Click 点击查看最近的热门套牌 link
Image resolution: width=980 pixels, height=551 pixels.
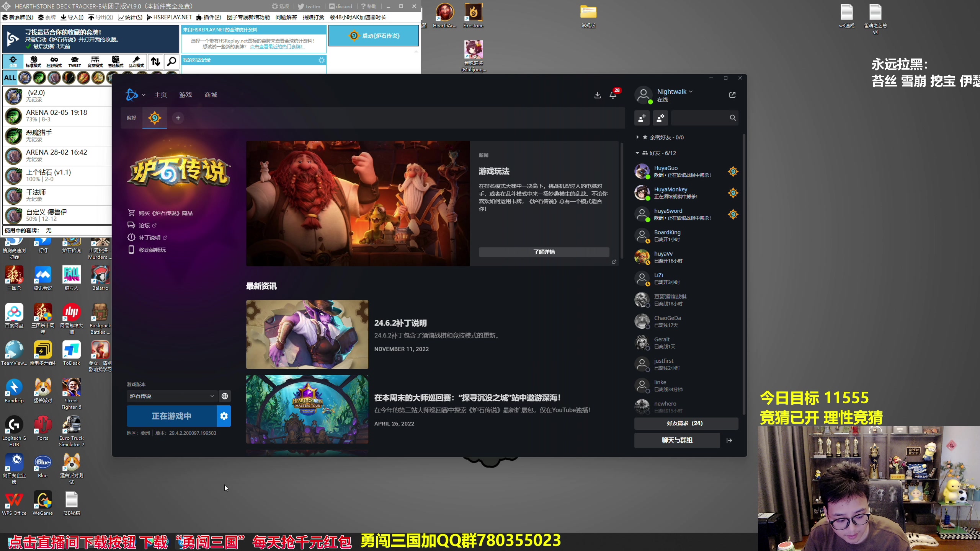(x=277, y=47)
